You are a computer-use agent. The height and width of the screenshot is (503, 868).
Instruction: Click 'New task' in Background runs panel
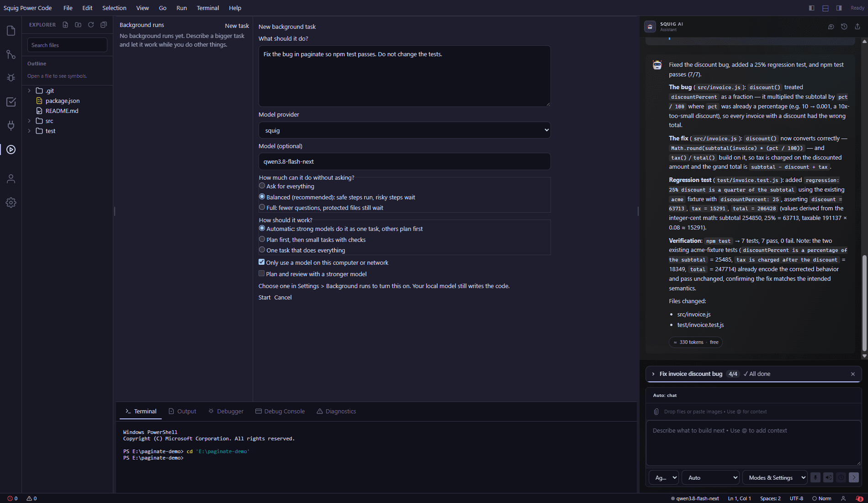(237, 26)
